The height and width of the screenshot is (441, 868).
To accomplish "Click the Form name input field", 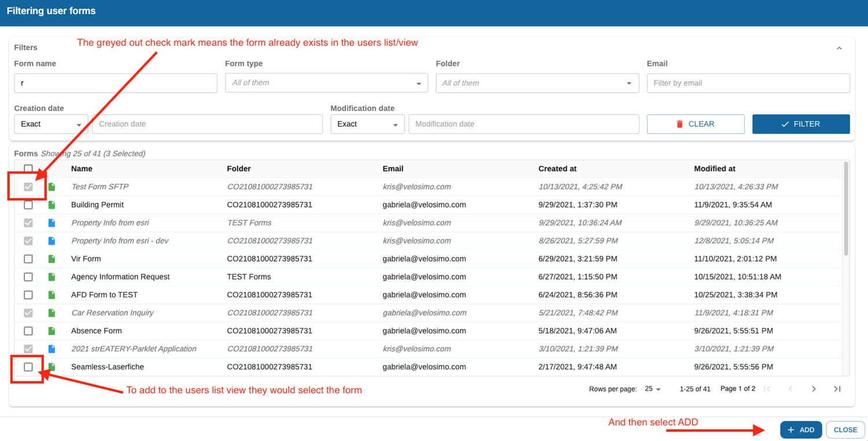I will (x=116, y=83).
